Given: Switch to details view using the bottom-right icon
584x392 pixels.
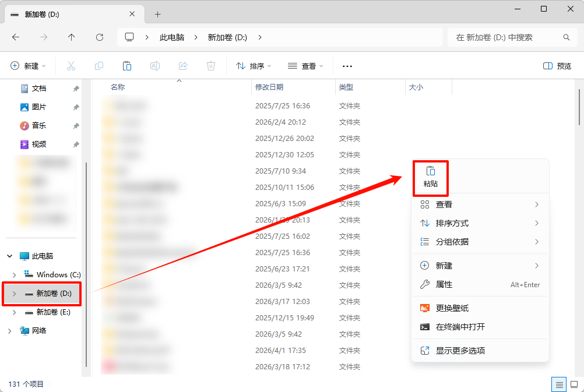Looking at the screenshot, I should click(x=559, y=384).
